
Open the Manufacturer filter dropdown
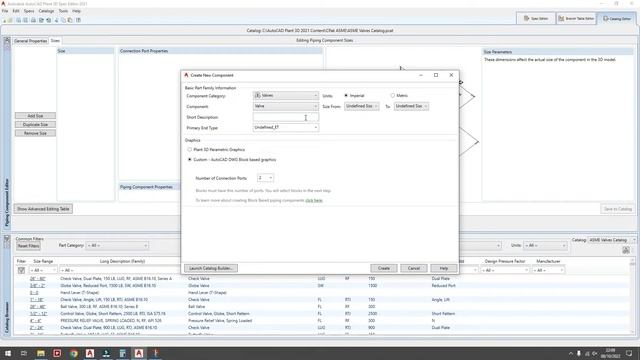click(549, 270)
